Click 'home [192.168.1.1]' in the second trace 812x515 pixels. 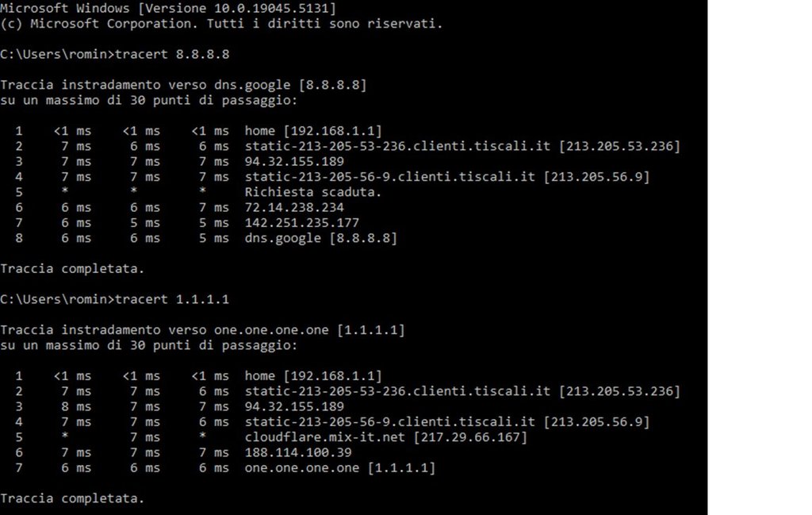click(x=313, y=376)
